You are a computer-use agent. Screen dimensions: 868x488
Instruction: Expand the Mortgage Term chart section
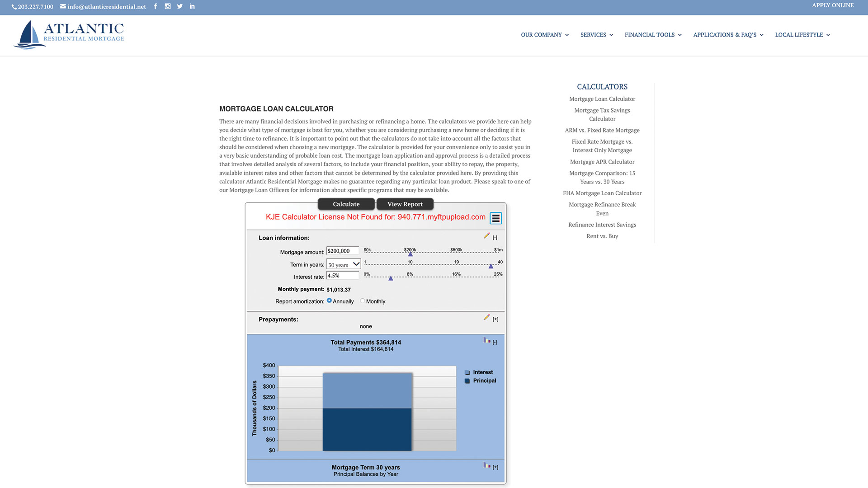click(x=495, y=467)
